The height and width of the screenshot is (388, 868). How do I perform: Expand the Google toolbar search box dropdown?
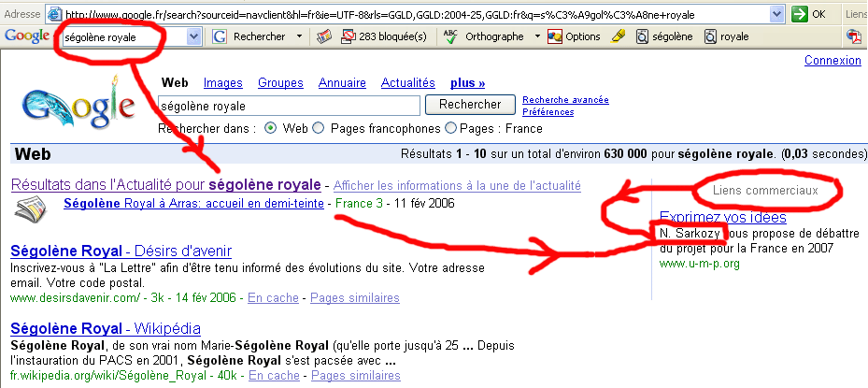pyautogui.click(x=193, y=36)
